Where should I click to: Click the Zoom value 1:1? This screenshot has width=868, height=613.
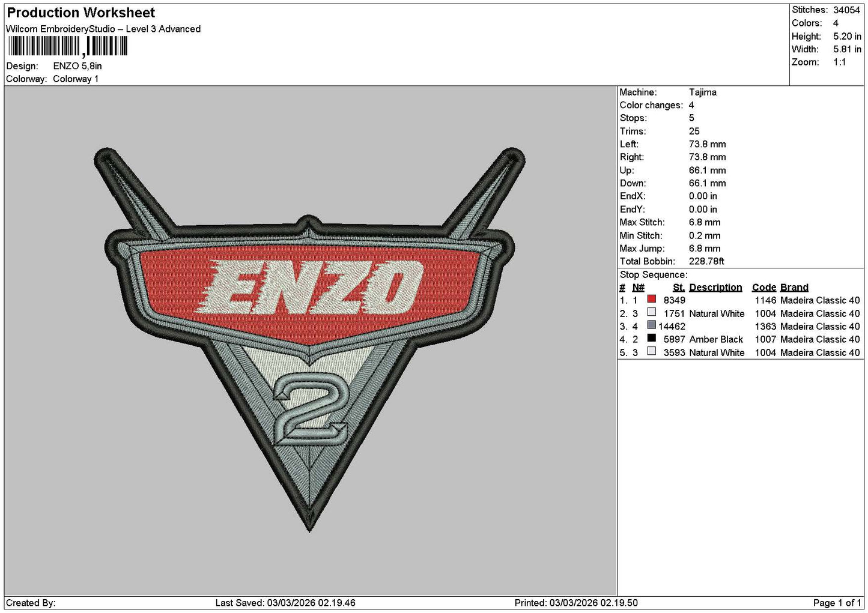pos(840,62)
